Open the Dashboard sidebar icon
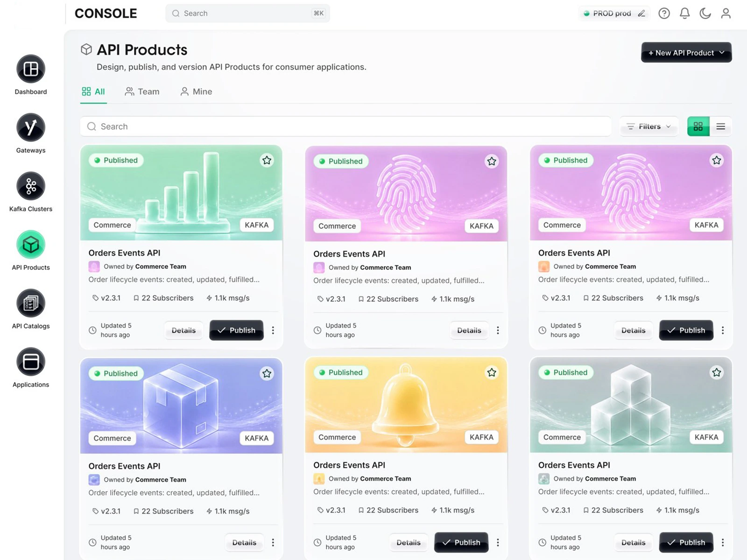The height and width of the screenshot is (560, 747). [x=31, y=69]
